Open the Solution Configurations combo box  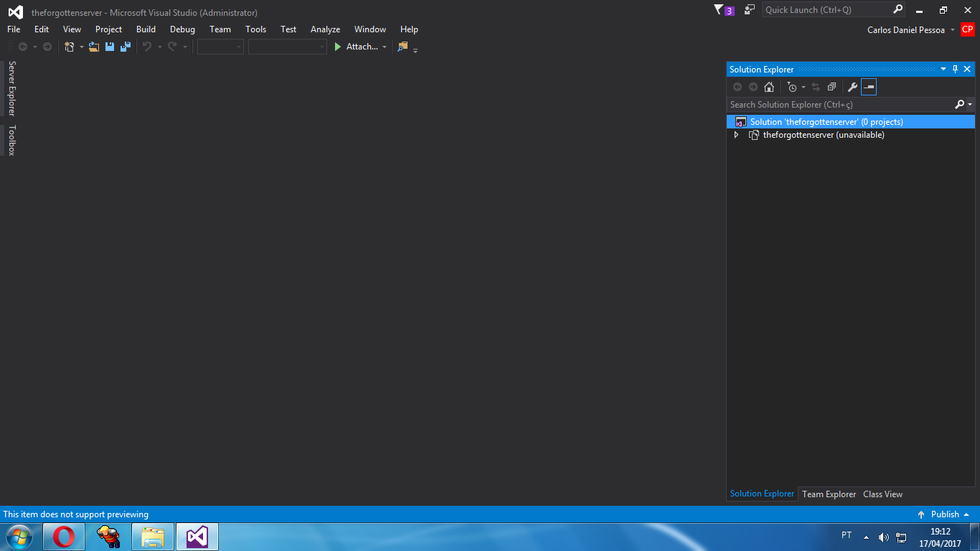[x=220, y=47]
